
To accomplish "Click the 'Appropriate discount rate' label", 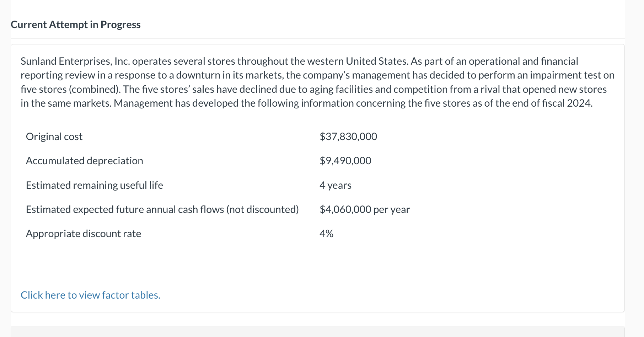I will point(83,234).
